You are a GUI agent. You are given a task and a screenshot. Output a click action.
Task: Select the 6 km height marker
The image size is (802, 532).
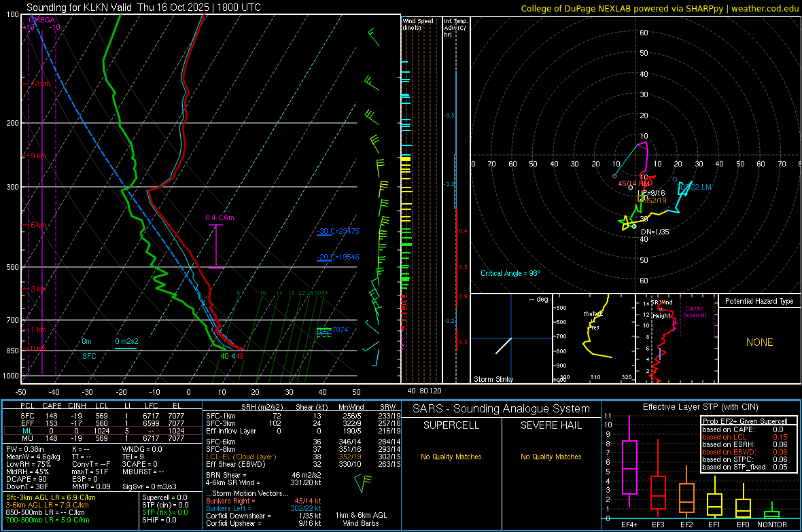coord(38,225)
